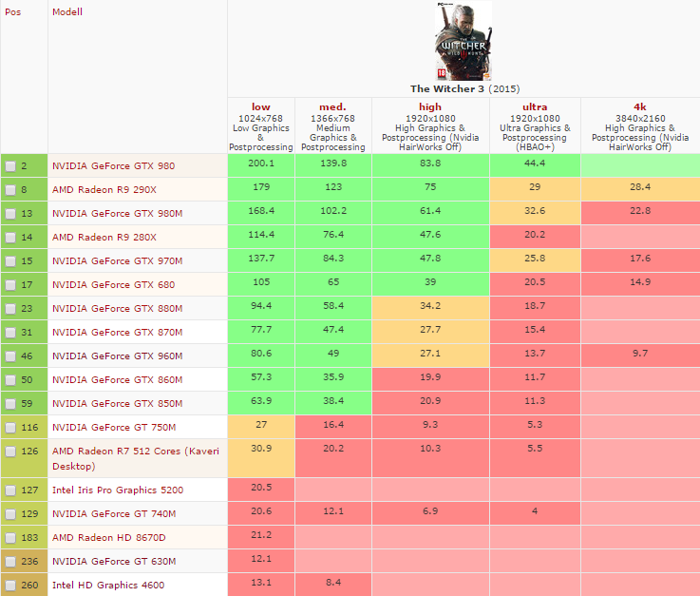Select the 32.6 ultra score cell
The width and height of the screenshot is (700, 596).
point(535,213)
